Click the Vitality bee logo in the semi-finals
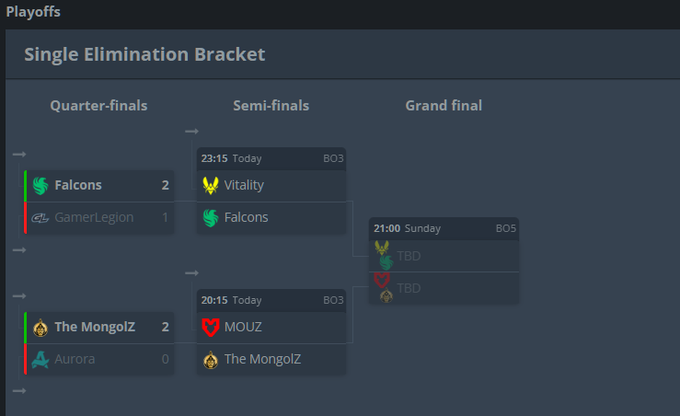 coord(210,186)
